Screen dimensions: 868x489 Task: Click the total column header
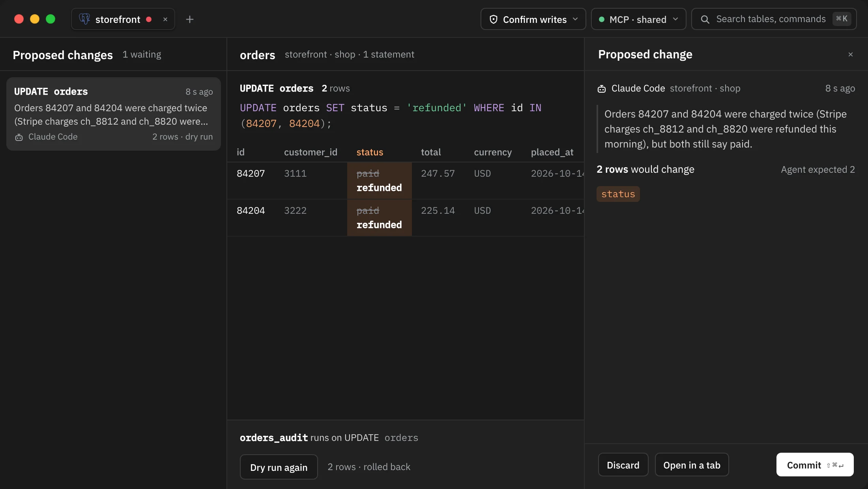click(x=431, y=152)
